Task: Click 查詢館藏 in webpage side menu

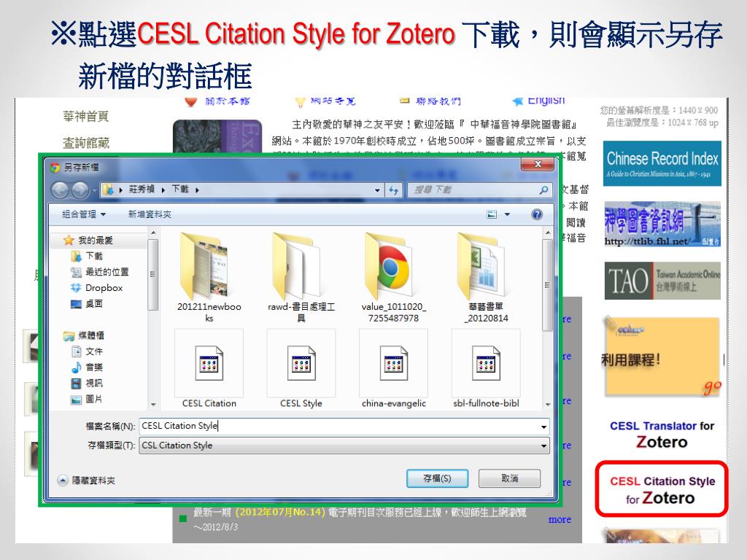Action: 86,142
